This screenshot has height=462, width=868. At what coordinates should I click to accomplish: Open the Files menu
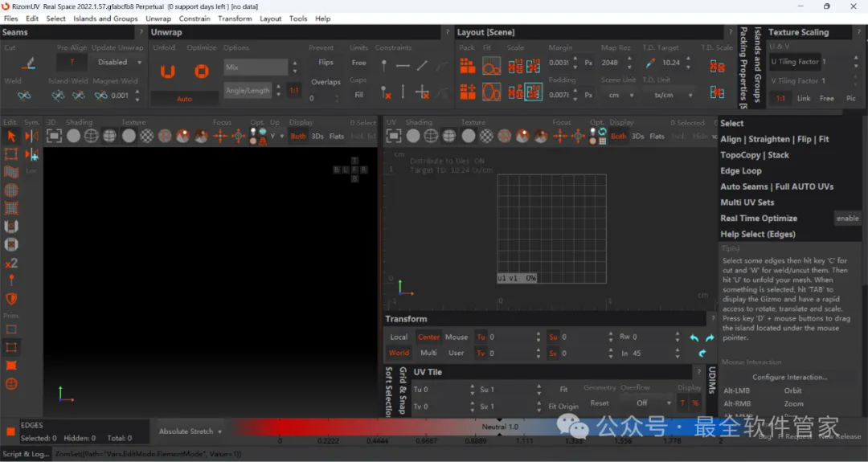click(11, 18)
